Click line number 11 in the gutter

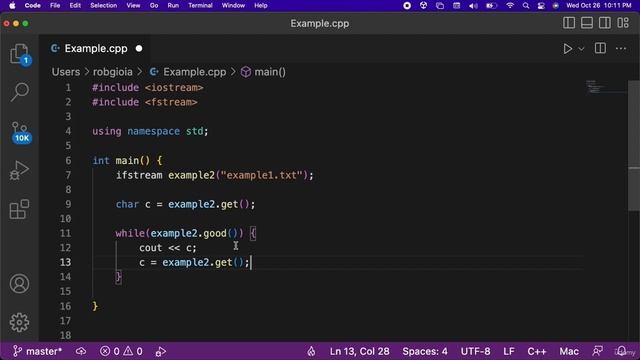coord(65,233)
